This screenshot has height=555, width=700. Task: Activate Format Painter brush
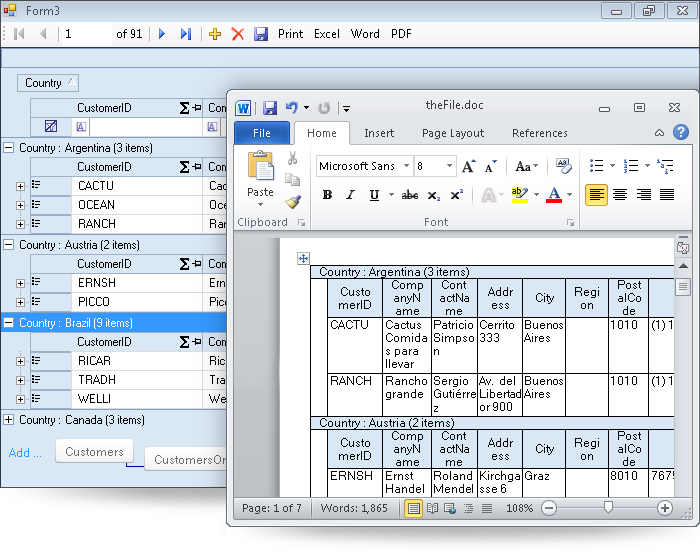(x=293, y=202)
